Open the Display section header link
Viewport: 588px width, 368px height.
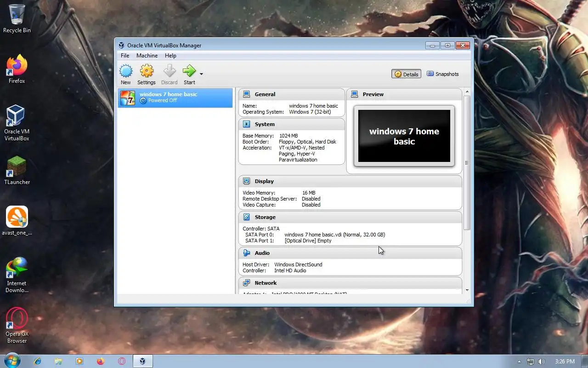(x=264, y=181)
